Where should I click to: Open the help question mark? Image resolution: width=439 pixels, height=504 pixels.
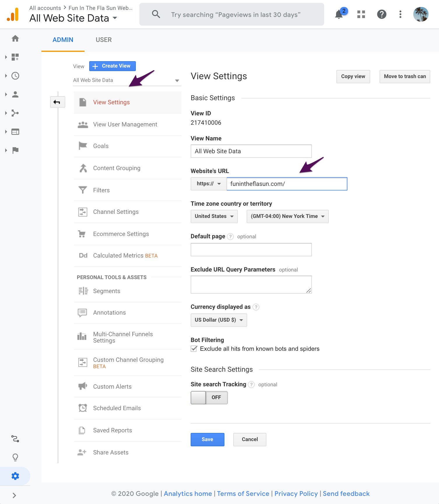pos(382,14)
